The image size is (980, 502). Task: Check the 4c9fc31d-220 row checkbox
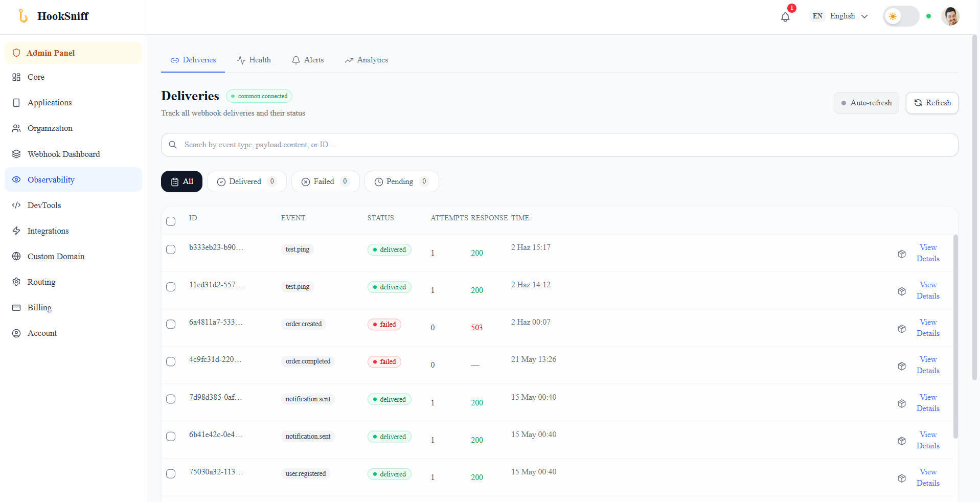[x=171, y=361]
